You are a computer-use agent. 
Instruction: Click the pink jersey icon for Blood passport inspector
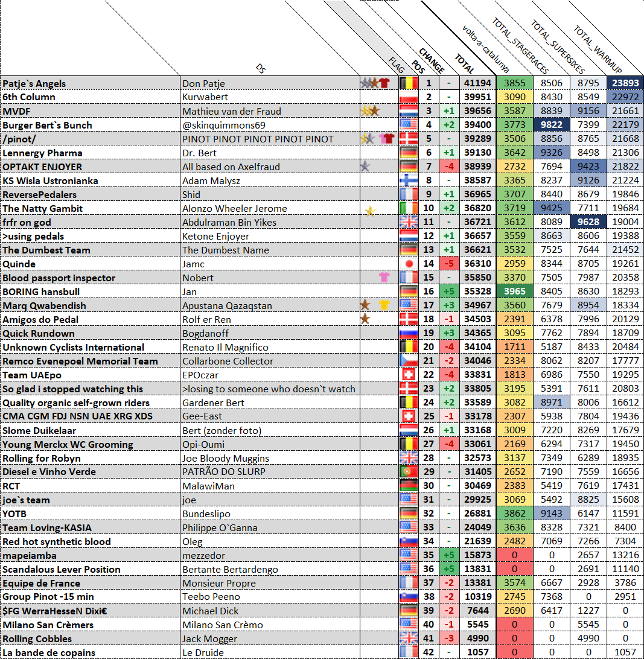coord(384,278)
